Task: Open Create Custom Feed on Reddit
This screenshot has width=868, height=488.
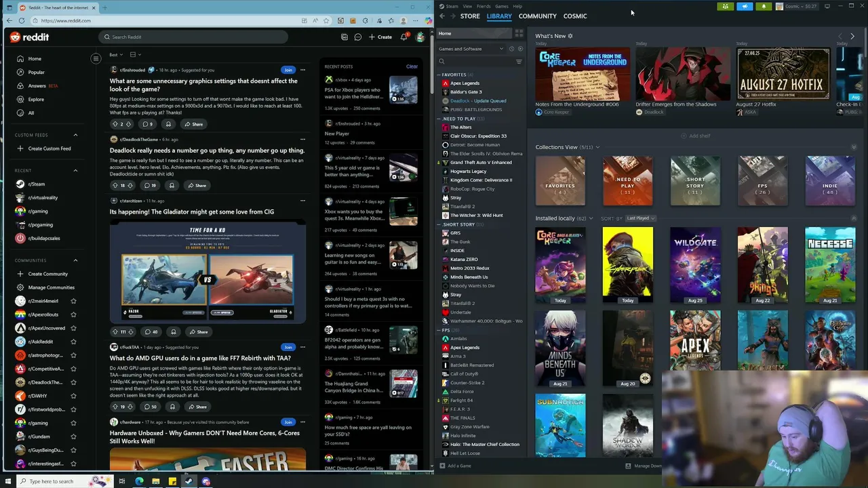Action: [x=44, y=148]
